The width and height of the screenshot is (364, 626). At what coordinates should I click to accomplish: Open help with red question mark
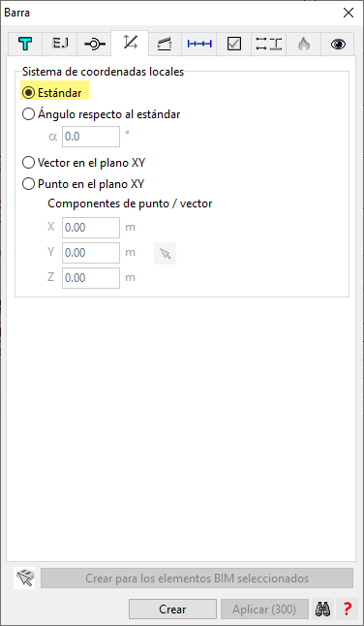coord(348,610)
